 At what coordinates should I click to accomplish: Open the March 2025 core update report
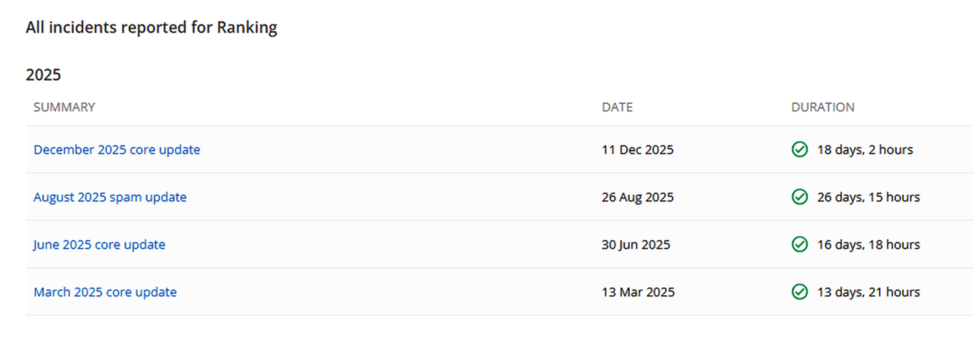pos(105,292)
